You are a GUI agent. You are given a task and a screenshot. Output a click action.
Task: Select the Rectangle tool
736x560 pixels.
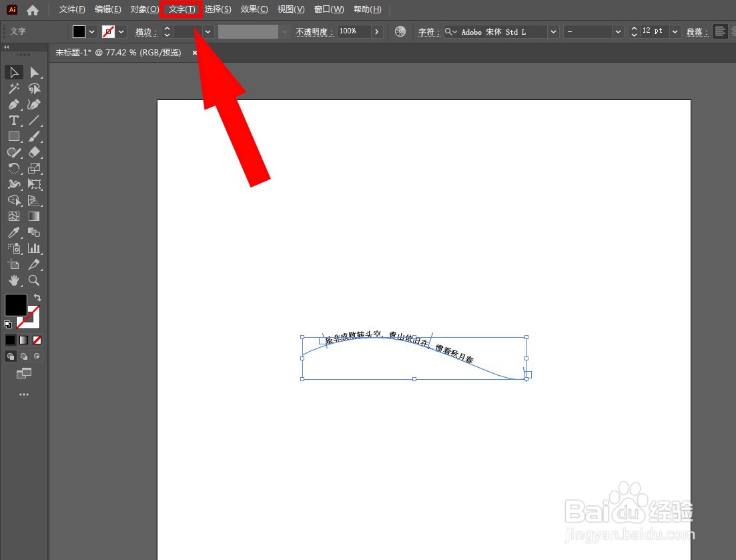pos(13,136)
